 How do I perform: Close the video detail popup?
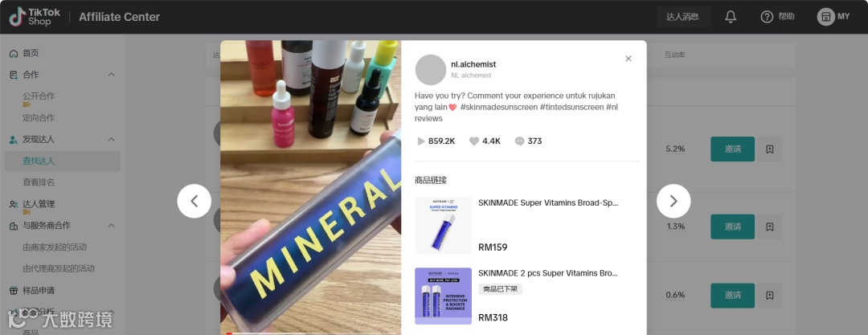point(628,59)
